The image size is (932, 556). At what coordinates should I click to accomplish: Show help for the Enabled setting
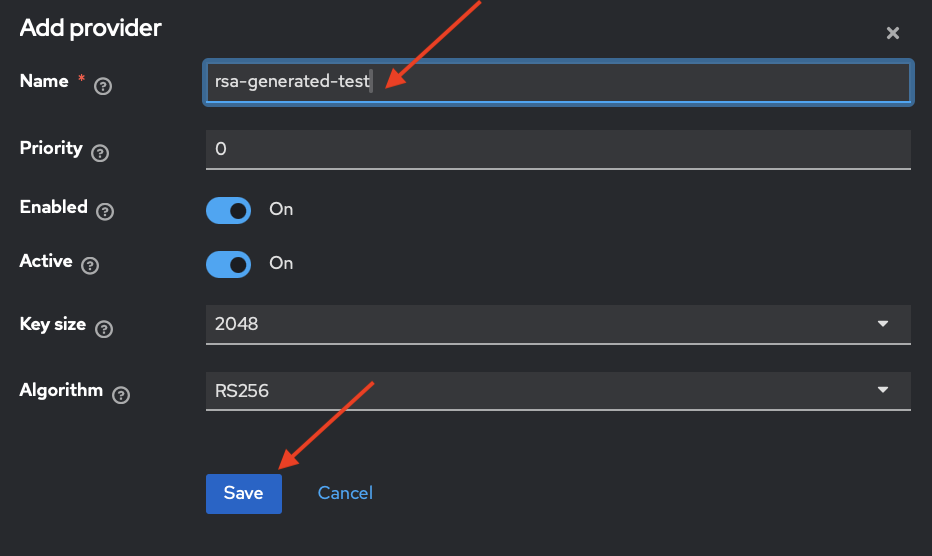tap(105, 211)
